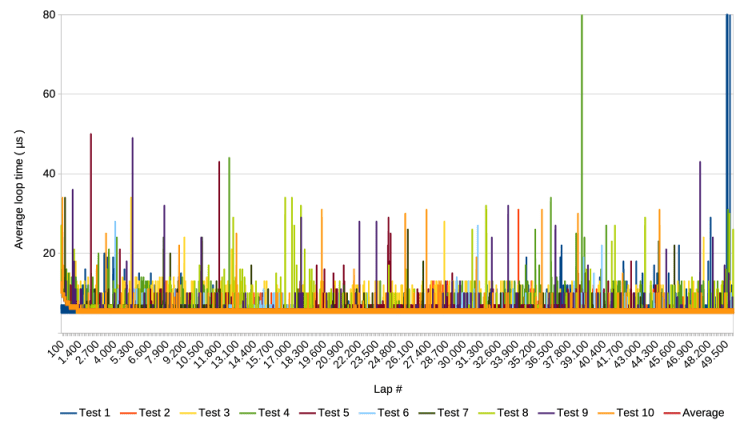Click the 80 label on the y-axis
Viewport: 748px width, 428px height.
click(x=49, y=15)
